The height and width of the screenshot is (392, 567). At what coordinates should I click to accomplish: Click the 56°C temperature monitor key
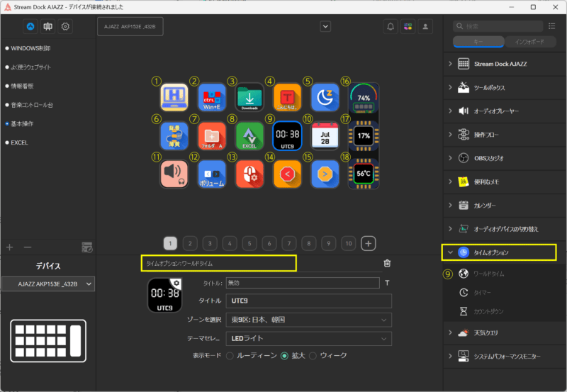(x=364, y=174)
